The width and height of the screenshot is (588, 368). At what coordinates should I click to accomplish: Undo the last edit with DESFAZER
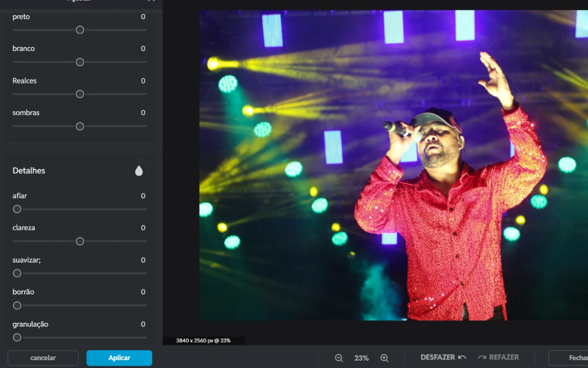[443, 358]
